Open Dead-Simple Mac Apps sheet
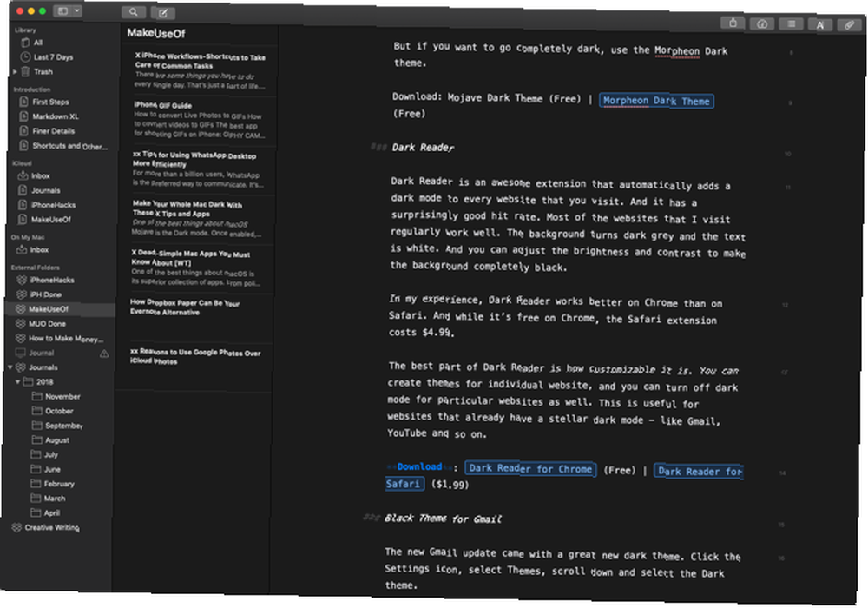The image size is (868, 608). tap(196, 268)
